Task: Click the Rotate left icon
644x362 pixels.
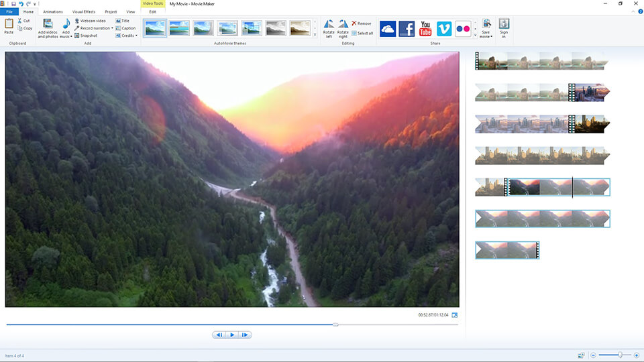Action: pos(329,25)
